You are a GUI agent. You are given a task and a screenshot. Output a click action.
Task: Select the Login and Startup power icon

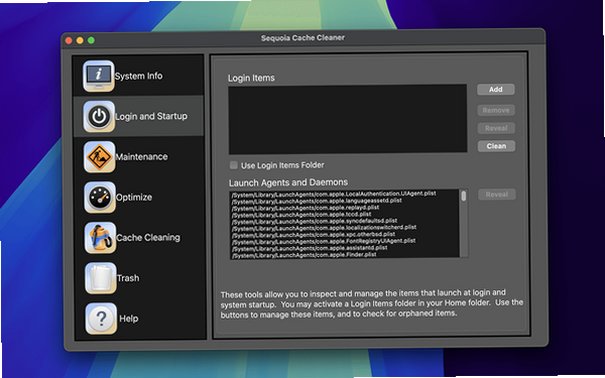(x=99, y=116)
